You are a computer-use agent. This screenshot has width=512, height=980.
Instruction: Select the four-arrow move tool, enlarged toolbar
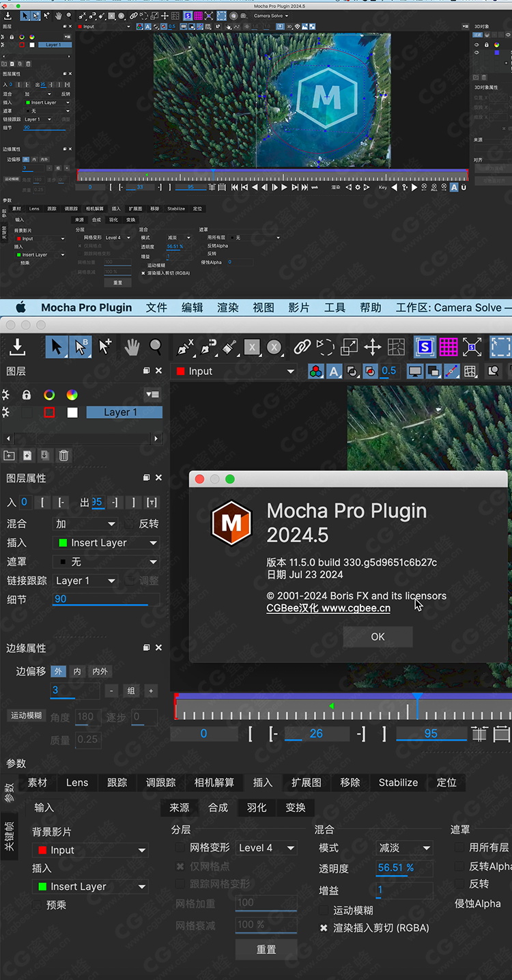(372, 347)
